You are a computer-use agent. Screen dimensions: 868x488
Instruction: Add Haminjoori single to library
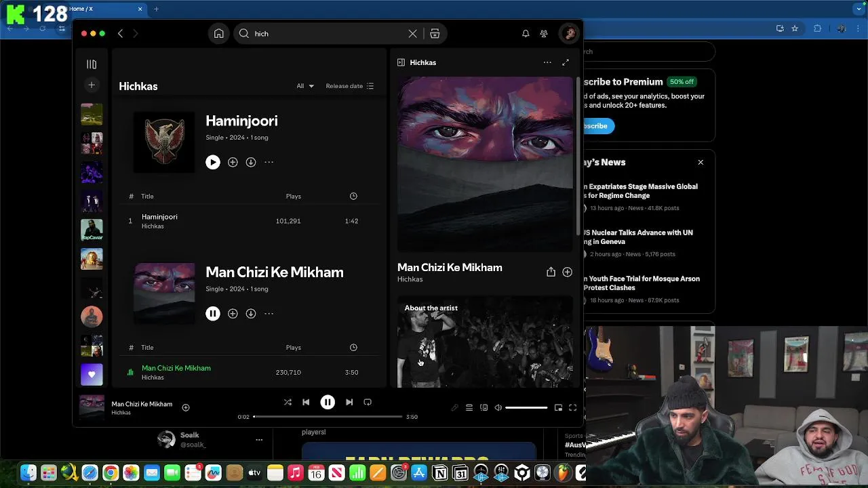coord(233,162)
